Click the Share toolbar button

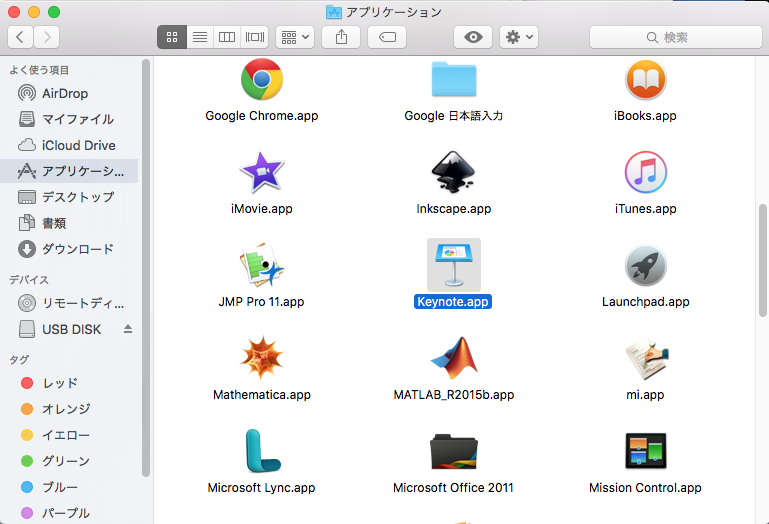[x=341, y=37]
